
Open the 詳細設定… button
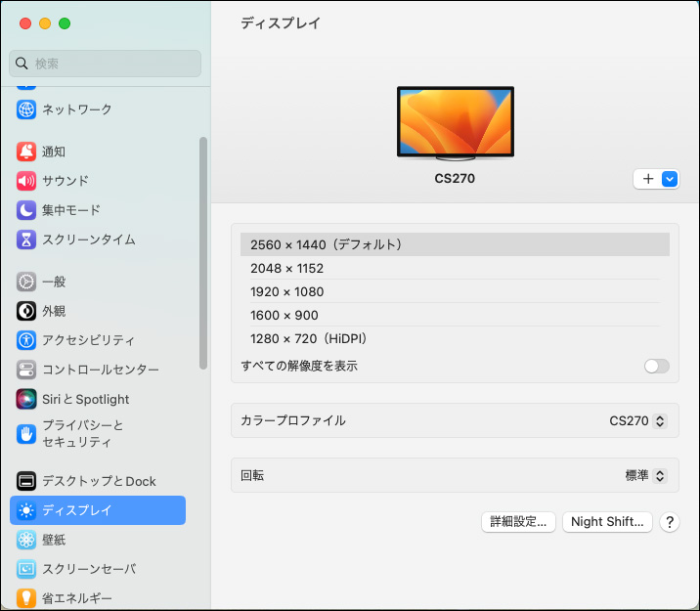tap(518, 522)
